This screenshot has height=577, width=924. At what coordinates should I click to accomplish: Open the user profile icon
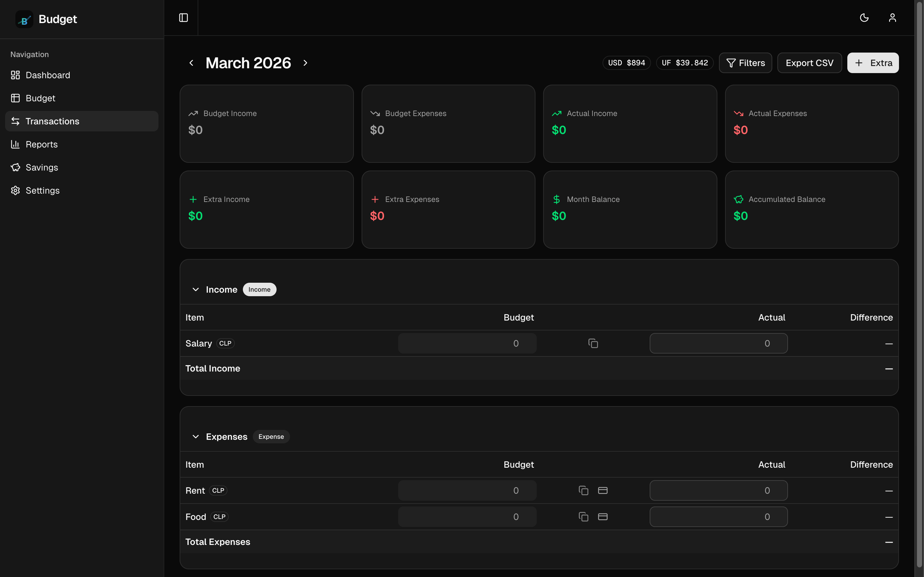892,18
